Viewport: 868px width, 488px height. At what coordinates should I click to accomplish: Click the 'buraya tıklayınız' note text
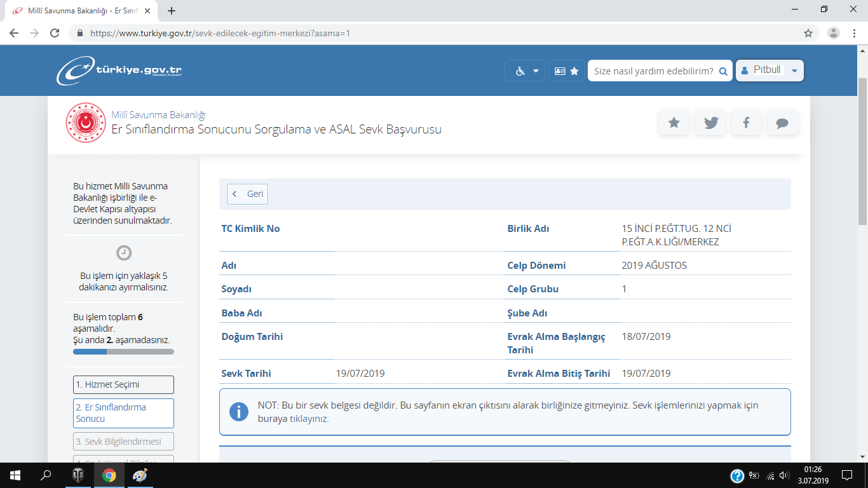[x=293, y=419]
